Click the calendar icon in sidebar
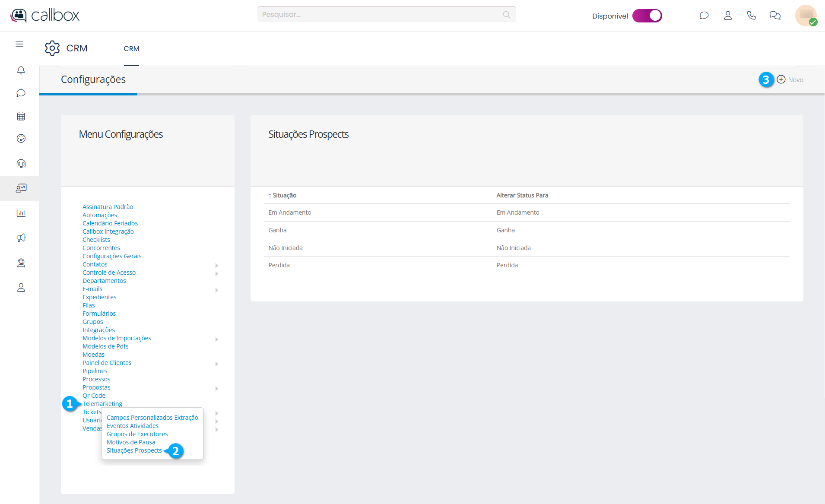The width and height of the screenshot is (825, 504). click(x=21, y=116)
